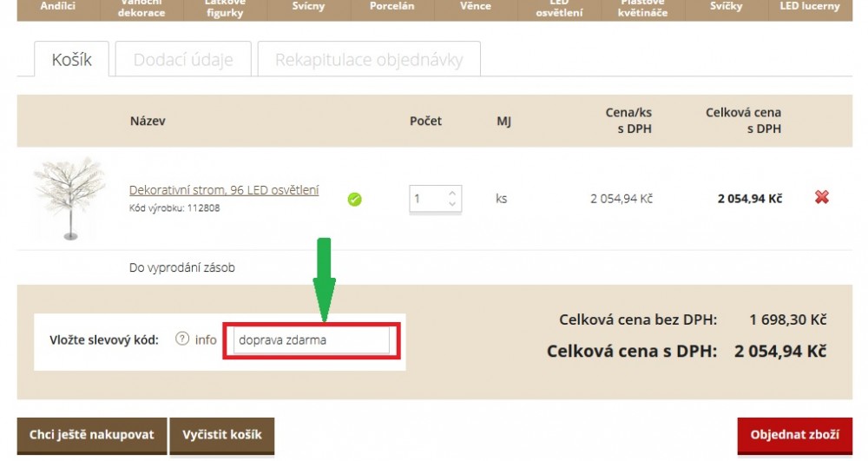Open the LED lucerny category

coord(810,7)
